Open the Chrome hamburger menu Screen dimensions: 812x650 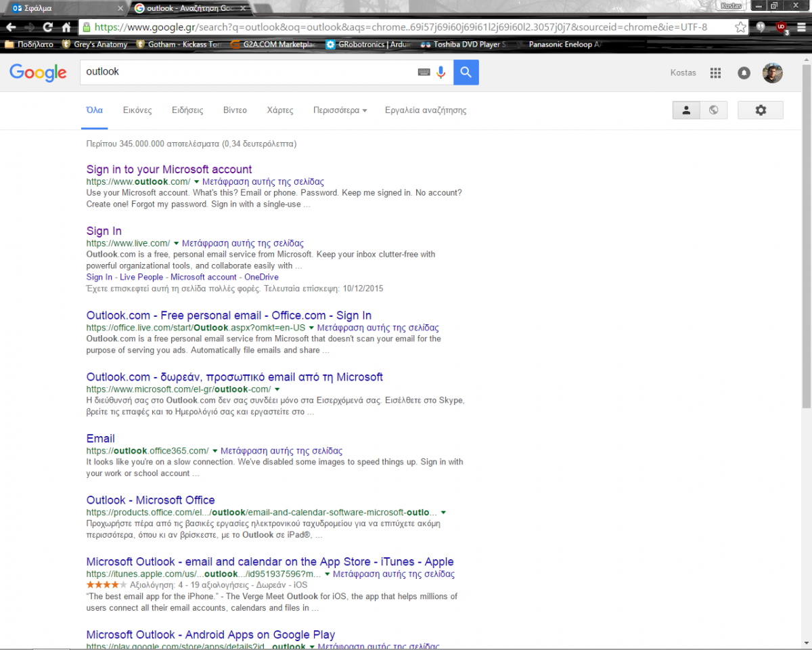[x=802, y=27]
